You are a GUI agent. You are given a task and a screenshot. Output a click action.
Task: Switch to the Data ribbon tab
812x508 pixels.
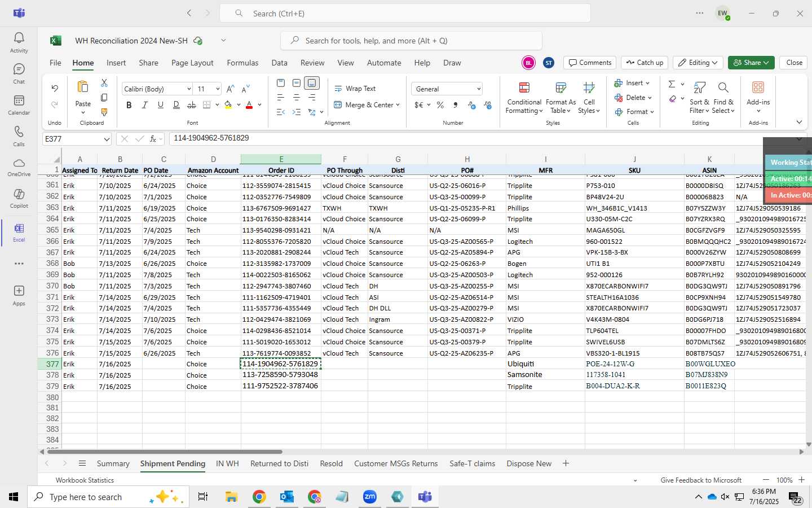[279, 63]
